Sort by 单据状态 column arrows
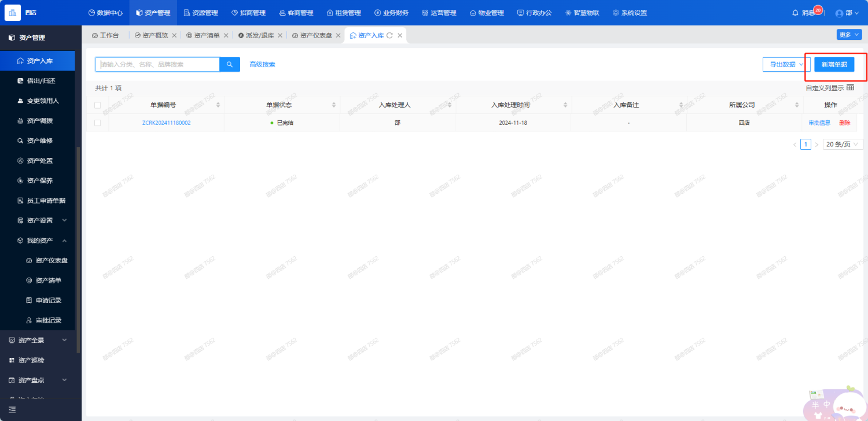The height and width of the screenshot is (421, 868). point(334,105)
